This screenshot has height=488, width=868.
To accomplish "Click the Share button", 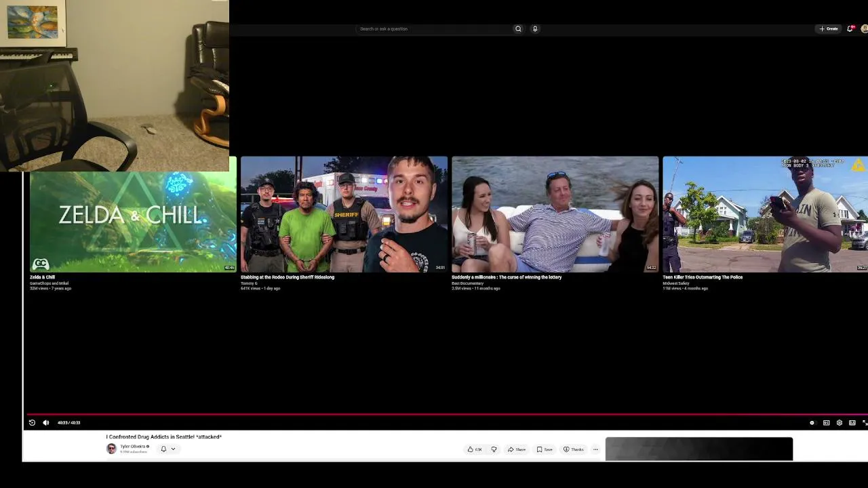I will click(517, 449).
